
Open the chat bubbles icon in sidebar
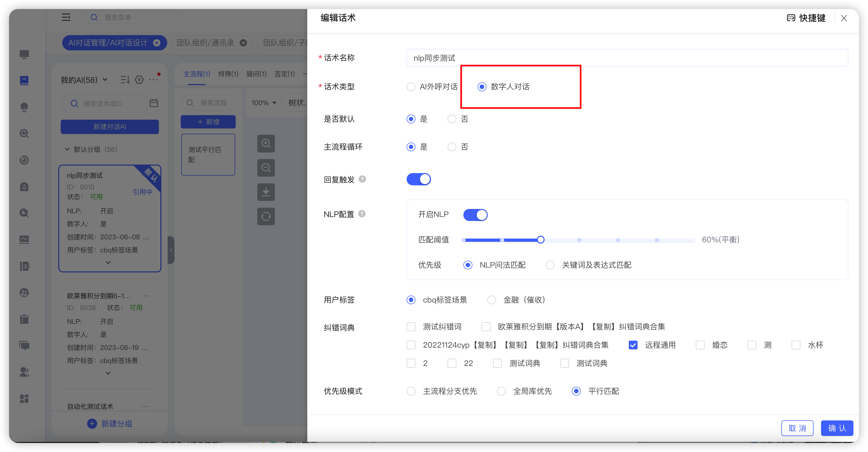coord(24,346)
